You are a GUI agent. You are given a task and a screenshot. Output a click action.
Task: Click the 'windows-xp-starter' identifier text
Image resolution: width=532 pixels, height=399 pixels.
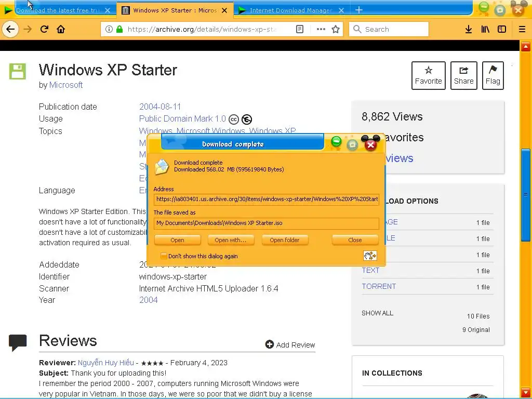(x=172, y=276)
